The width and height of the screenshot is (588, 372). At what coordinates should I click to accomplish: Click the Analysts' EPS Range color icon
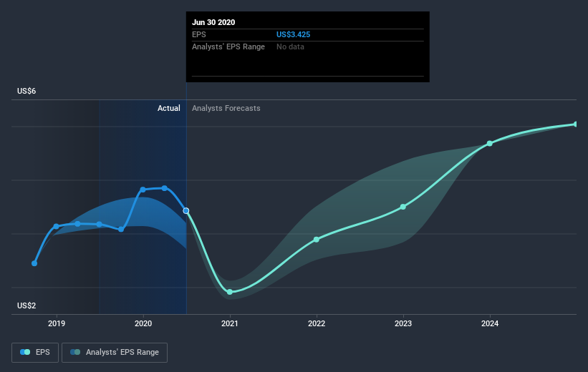[x=75, y=352]
